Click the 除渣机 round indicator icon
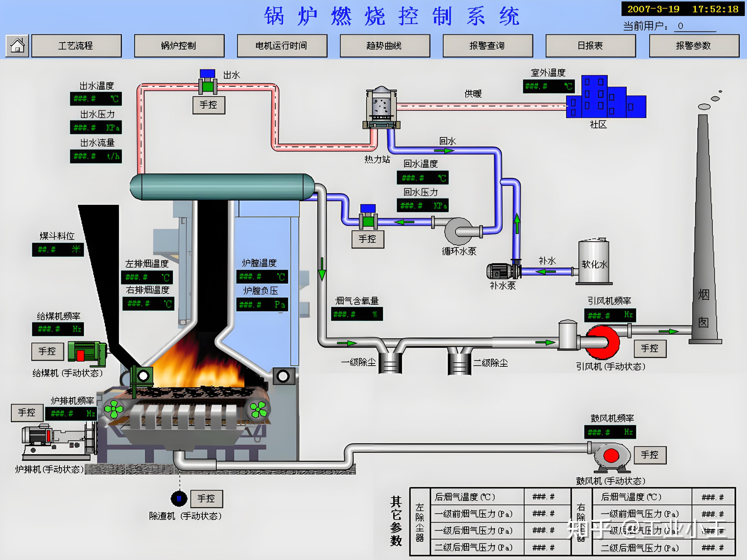 pos(179,499)
